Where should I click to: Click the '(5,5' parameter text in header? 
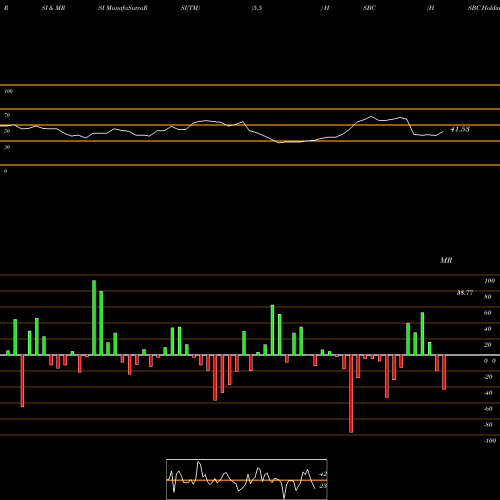[x=257, y=8]
